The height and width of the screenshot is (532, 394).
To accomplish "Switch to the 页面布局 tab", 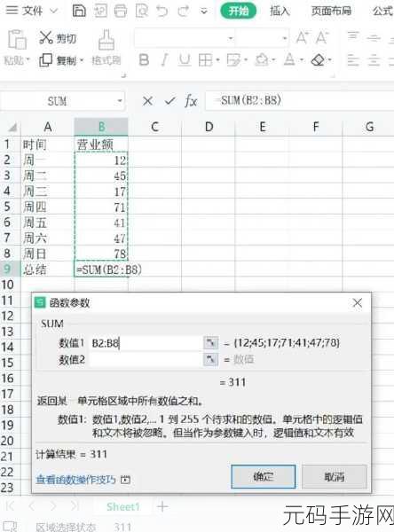I will pos(331,11).
